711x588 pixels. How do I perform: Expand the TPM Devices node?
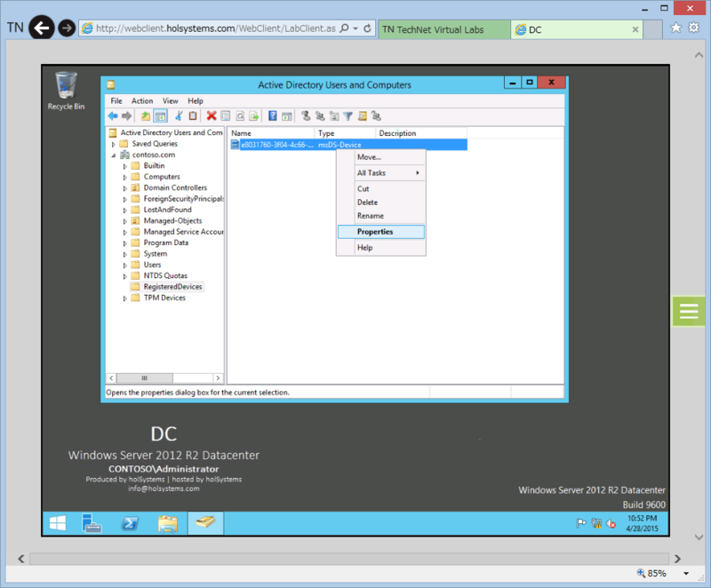pyautogui.click(x=125, y=298)
